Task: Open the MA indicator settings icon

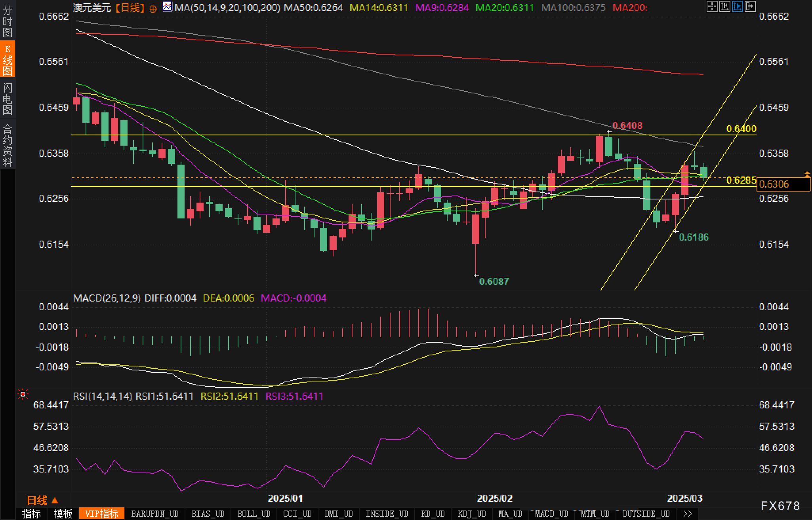Action: (168, 7)
